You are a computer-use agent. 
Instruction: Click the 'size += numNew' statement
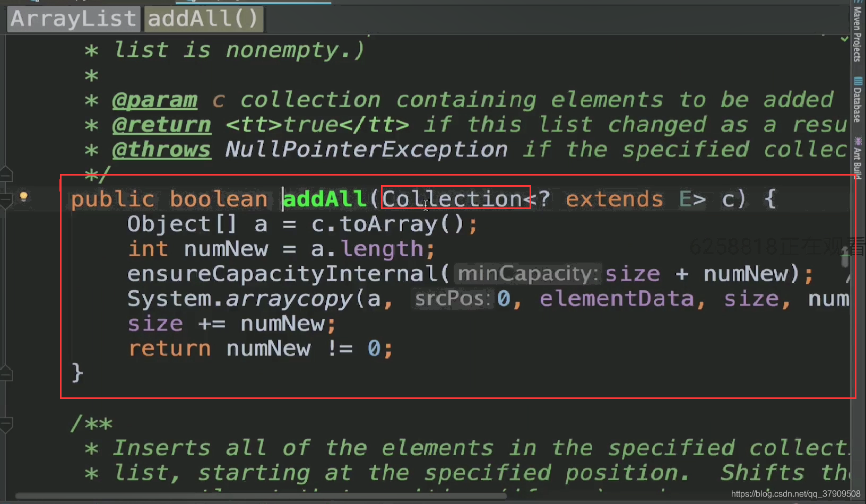[x=232, y=324]
